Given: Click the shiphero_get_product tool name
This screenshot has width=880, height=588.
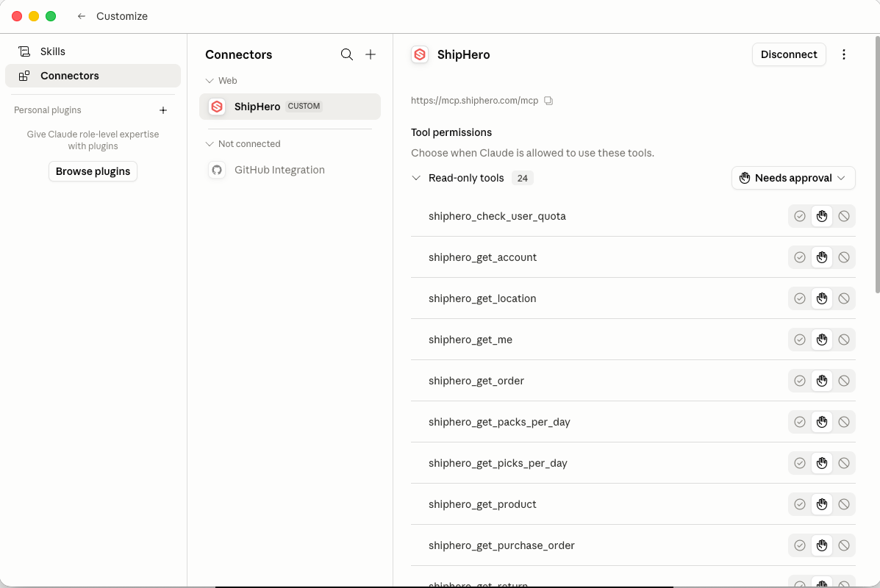Looking at the screenshot, I should coord(482,504).
